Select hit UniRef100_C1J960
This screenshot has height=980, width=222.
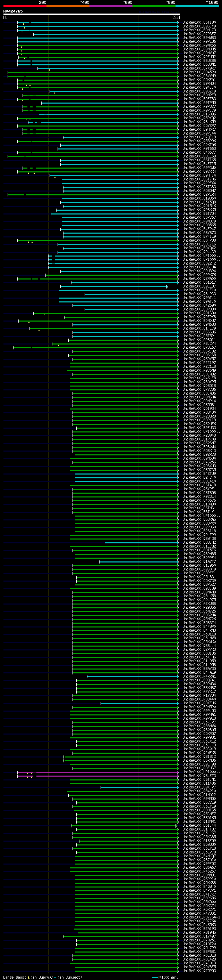click(x=199, y=566)
